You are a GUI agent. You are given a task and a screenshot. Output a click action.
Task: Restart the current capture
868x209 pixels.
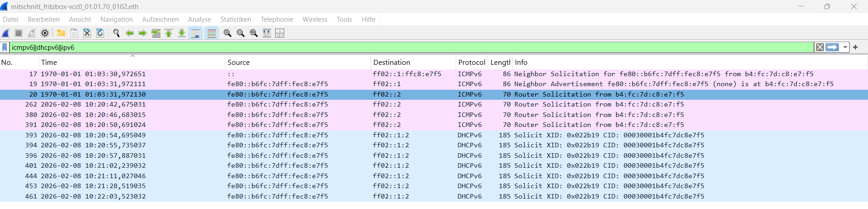point(32,33)
